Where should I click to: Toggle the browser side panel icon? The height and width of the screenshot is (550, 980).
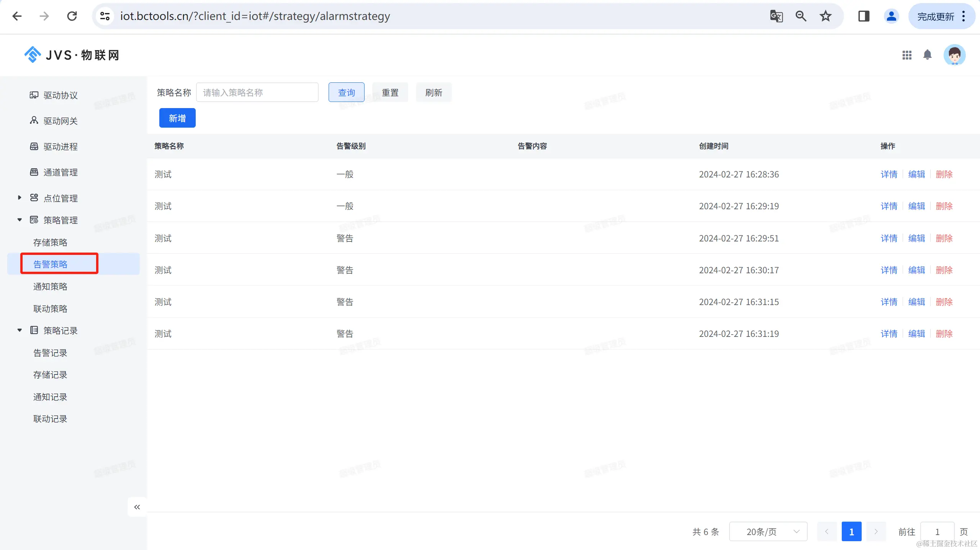(x=864, y=16)
